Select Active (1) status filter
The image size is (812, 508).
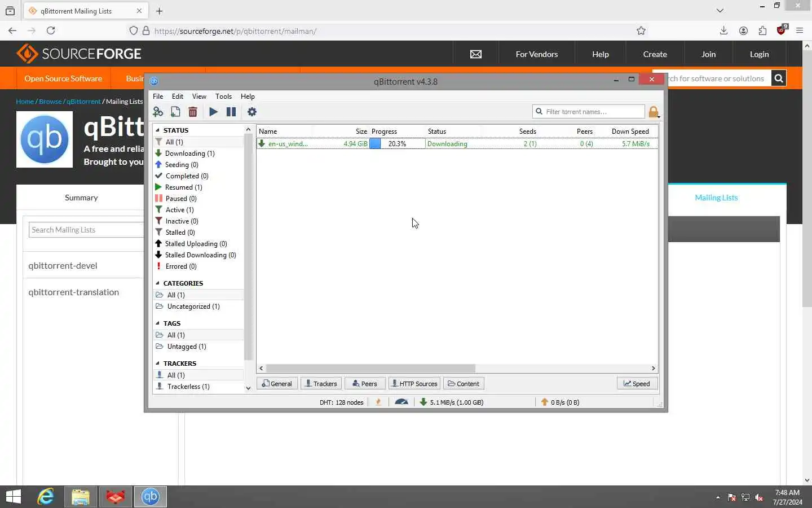pos(198,209)
